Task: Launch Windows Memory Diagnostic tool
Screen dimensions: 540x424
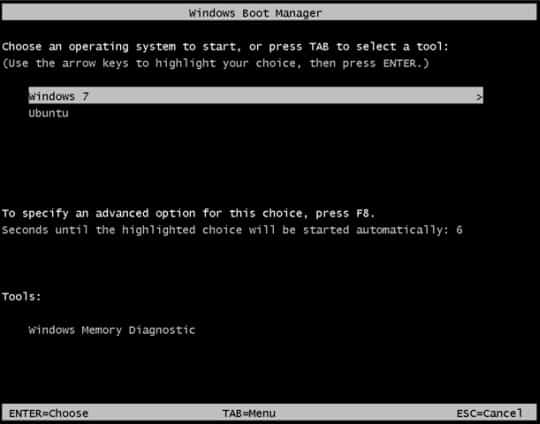Action: (112, 330)
